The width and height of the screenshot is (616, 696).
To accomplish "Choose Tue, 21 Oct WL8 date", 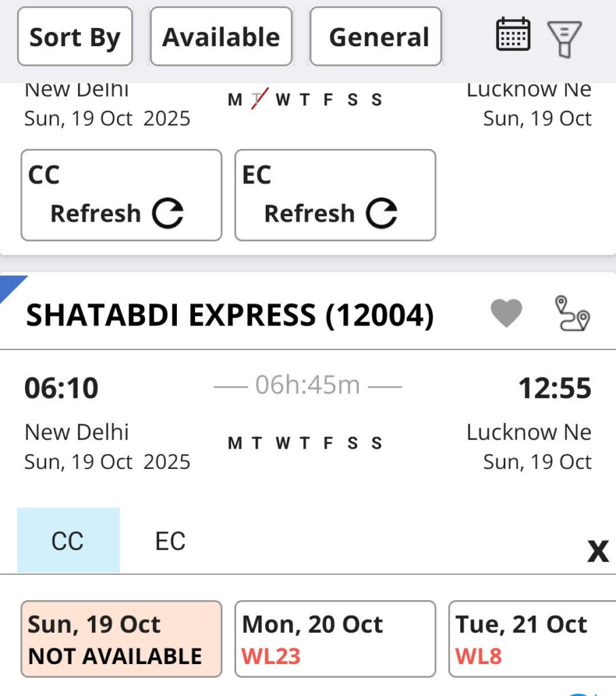I will click(532, 639).
